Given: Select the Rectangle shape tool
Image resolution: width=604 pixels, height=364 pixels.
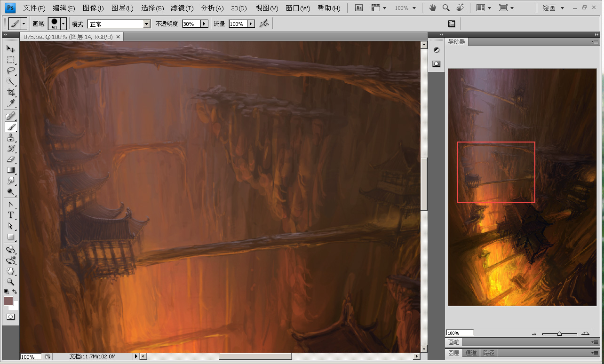Looking at the screenshot, I should 10,237.
